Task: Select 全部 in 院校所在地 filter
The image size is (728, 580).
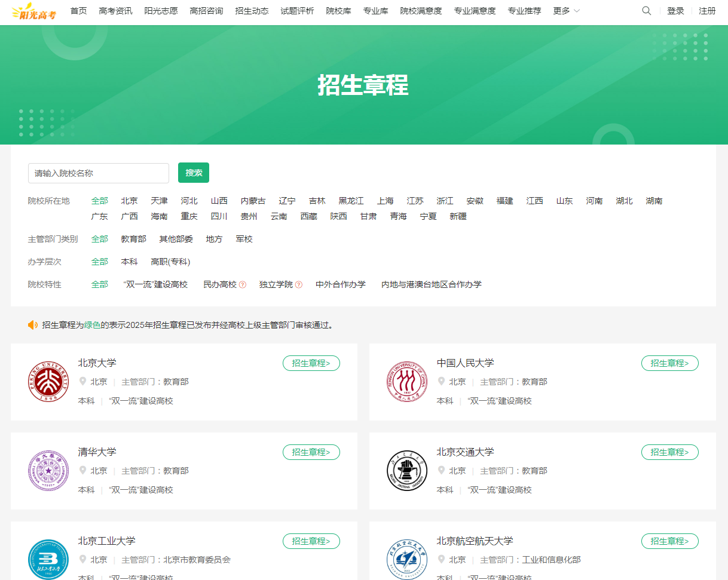Action: [100, 201]
